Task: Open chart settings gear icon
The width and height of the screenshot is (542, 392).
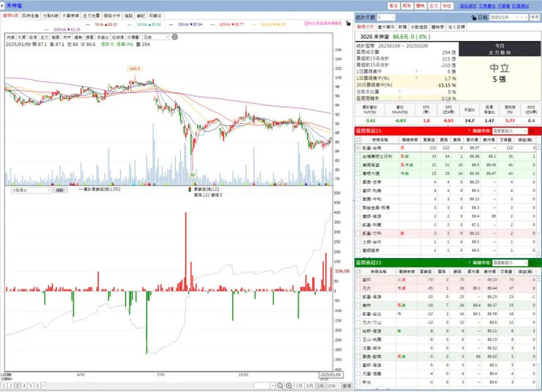Action: coord(175,37)
